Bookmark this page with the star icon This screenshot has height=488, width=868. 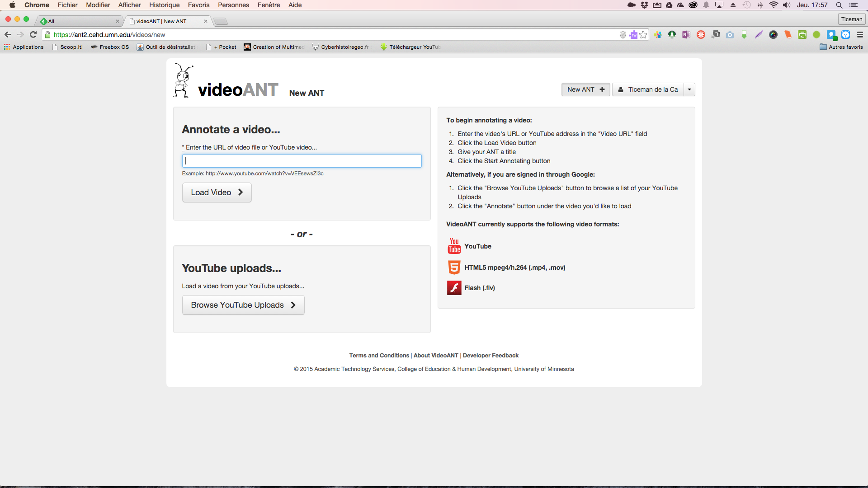[x=643, y=35]
